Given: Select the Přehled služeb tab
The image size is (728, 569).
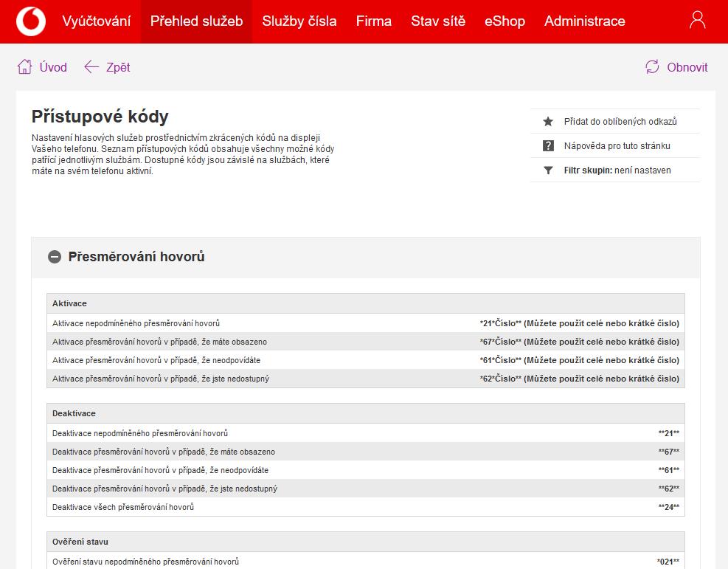Looking at the screenshot, I should pos(196,21).
